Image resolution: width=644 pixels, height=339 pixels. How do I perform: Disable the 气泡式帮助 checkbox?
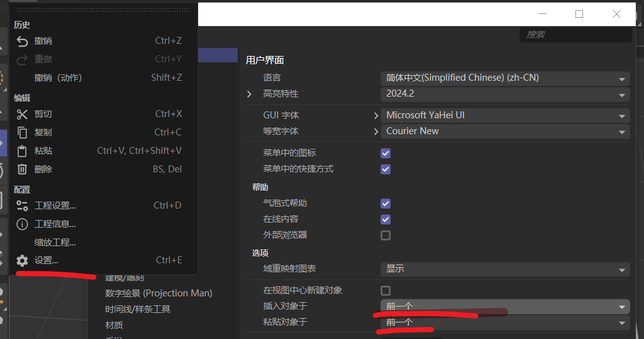386,204
